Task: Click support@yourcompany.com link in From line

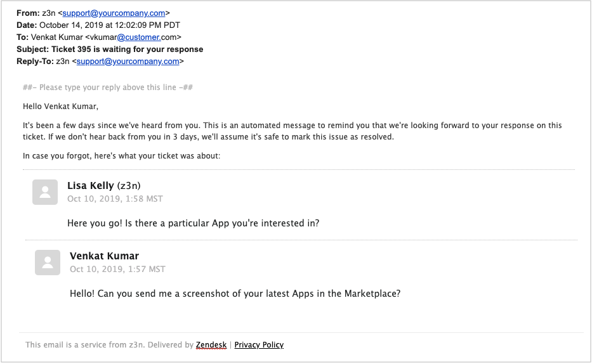Action: (114, 13)
